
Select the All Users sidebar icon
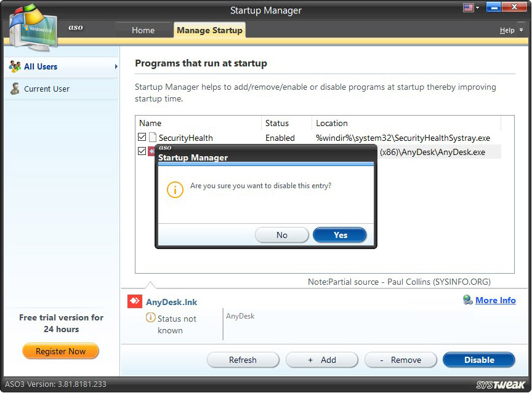click(14, 66)
